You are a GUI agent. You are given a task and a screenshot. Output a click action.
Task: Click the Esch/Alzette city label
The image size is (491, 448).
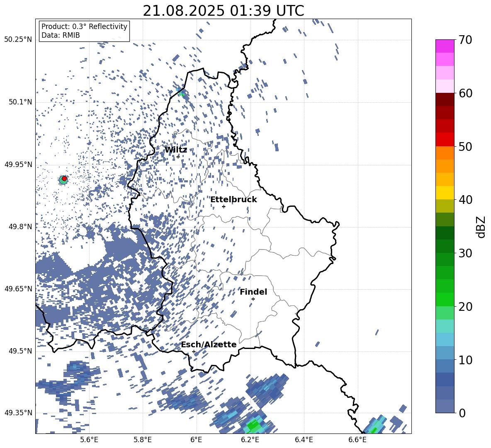click(x=209, y=344)
